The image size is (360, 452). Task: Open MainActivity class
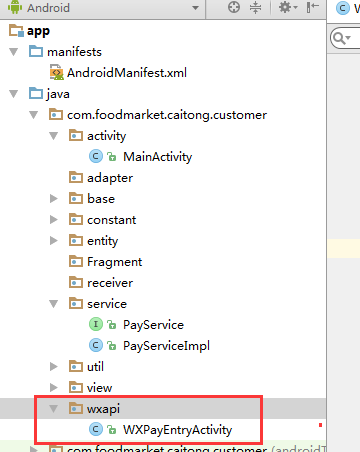pyautogui.click(x=157, y=157)
